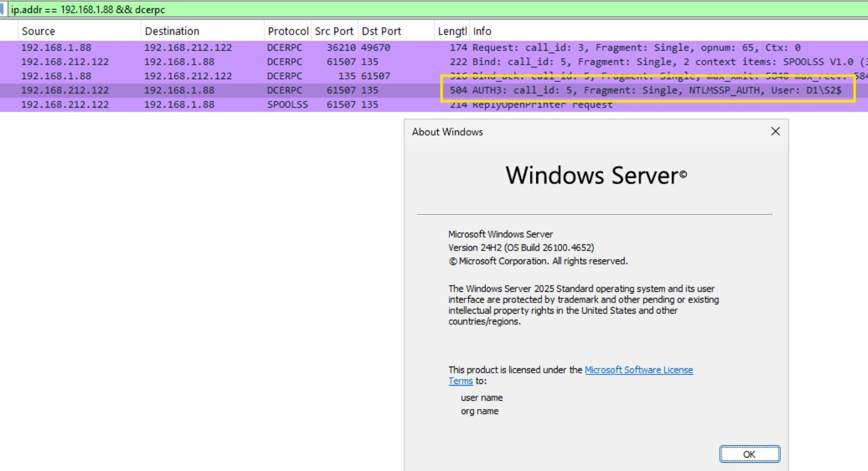Click the 61507 cell in Dst Port column
Screen dimensions: 868x471
click(x=376, y=76)
